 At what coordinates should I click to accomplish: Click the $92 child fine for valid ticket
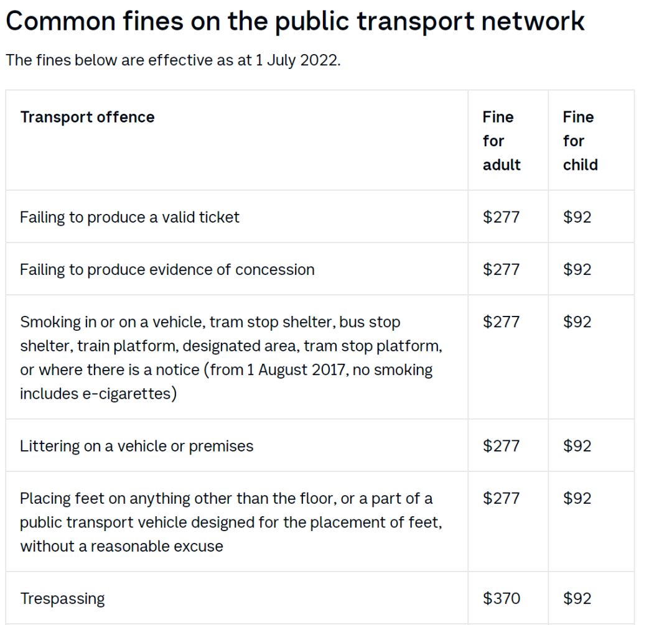pyautogui.click(x=577, y=217)
